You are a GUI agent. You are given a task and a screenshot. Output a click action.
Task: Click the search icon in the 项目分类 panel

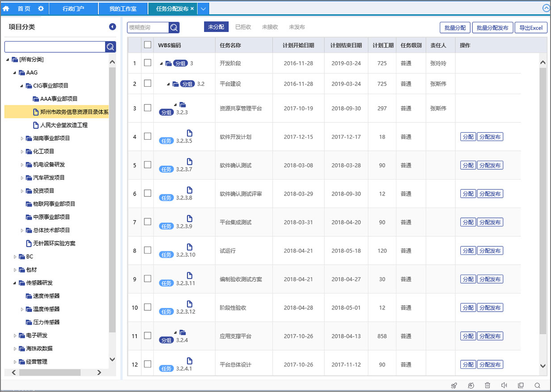click(x=110, y=47)
